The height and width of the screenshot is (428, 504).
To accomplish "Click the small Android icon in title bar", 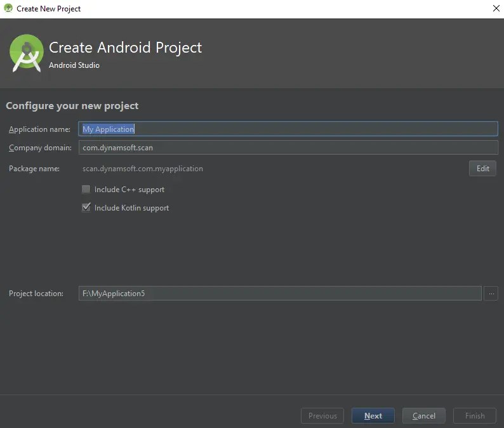I will coord(8,8).
